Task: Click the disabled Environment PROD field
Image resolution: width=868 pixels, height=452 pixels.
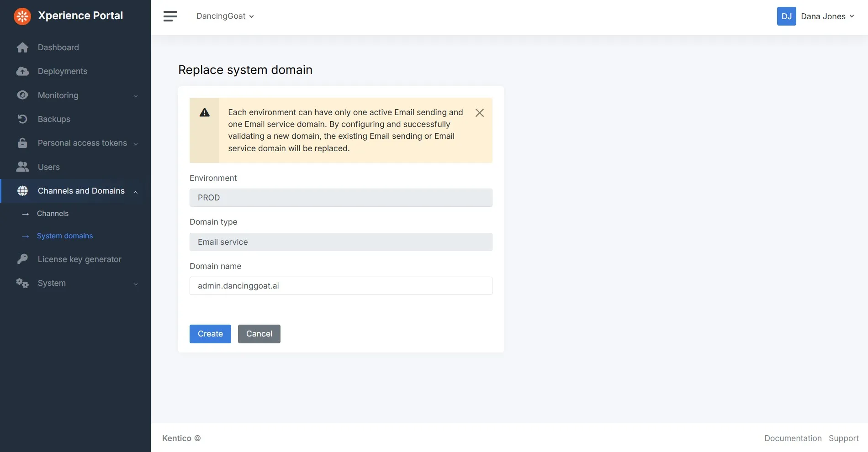Action: click(341, 198)
